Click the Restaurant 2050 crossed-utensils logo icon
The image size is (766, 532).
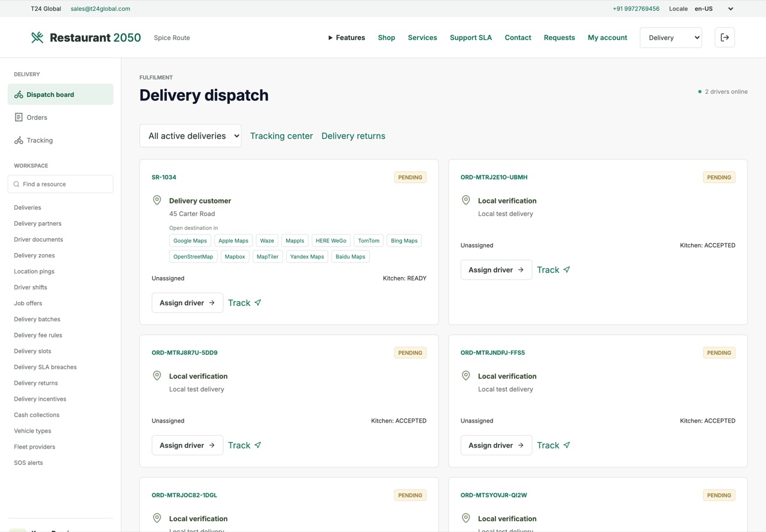tap(37, 38)
